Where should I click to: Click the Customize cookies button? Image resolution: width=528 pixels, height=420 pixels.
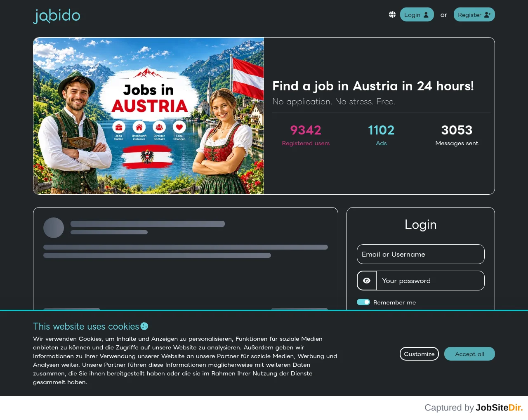coord(419,354)
